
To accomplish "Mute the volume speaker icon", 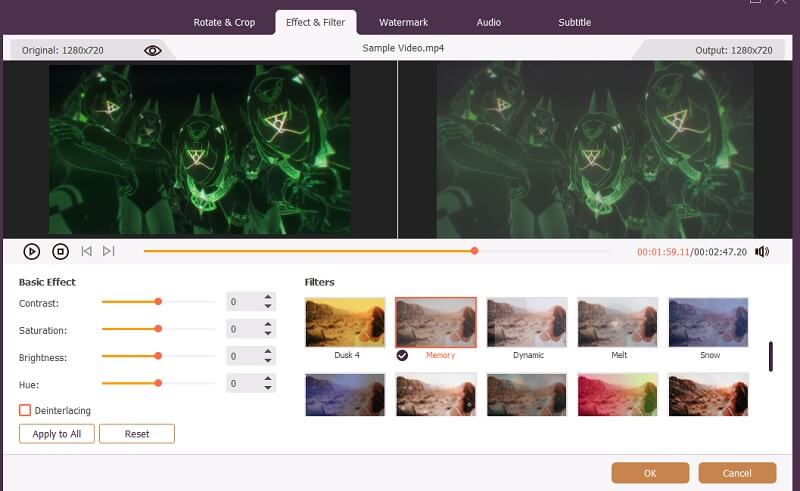I will 762,252.
